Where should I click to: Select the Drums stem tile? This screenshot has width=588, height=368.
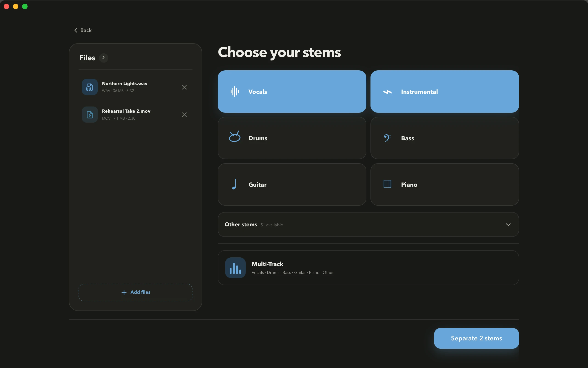292,138
